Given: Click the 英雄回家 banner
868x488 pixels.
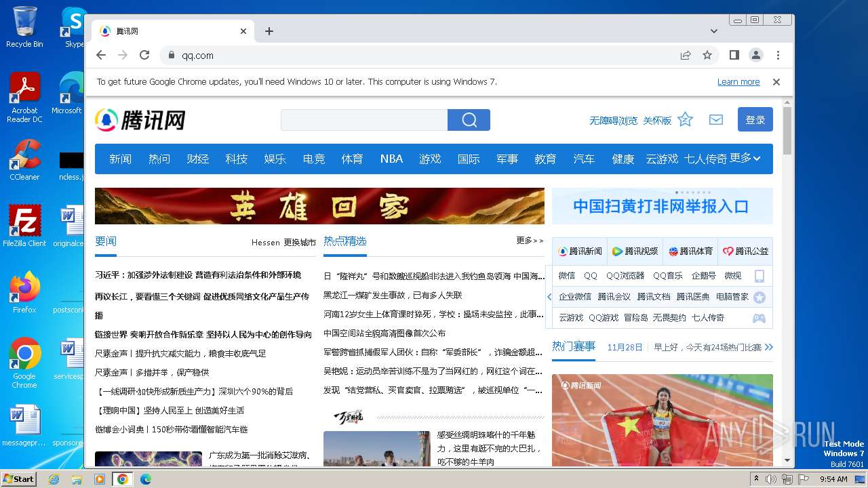Looking at the screenshot, I should (x=319, y=206).
